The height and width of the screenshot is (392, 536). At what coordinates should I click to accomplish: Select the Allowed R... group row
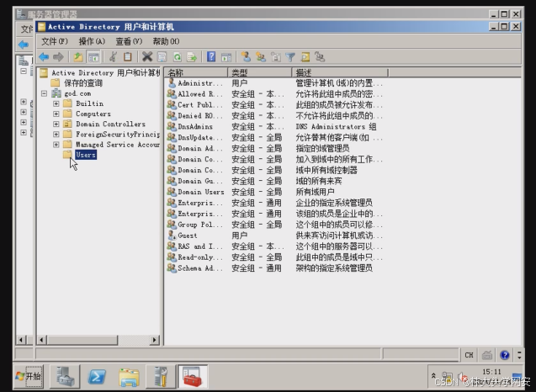pyautogui.click(x=275, y=94)
